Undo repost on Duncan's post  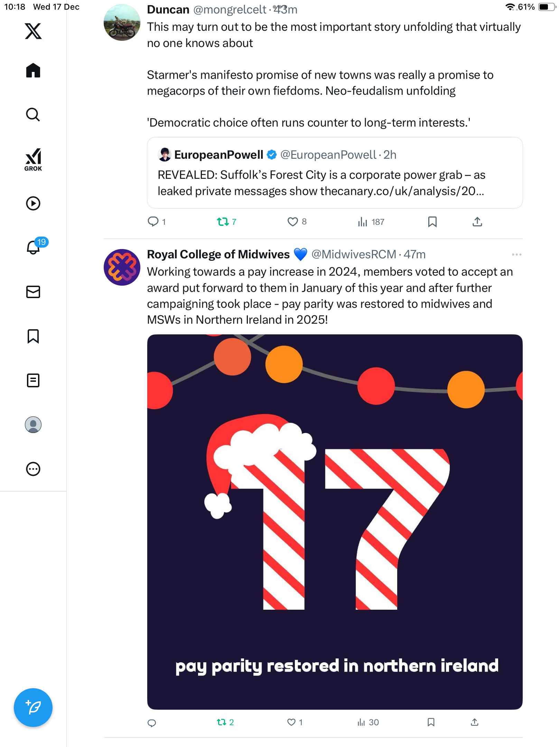223,222
